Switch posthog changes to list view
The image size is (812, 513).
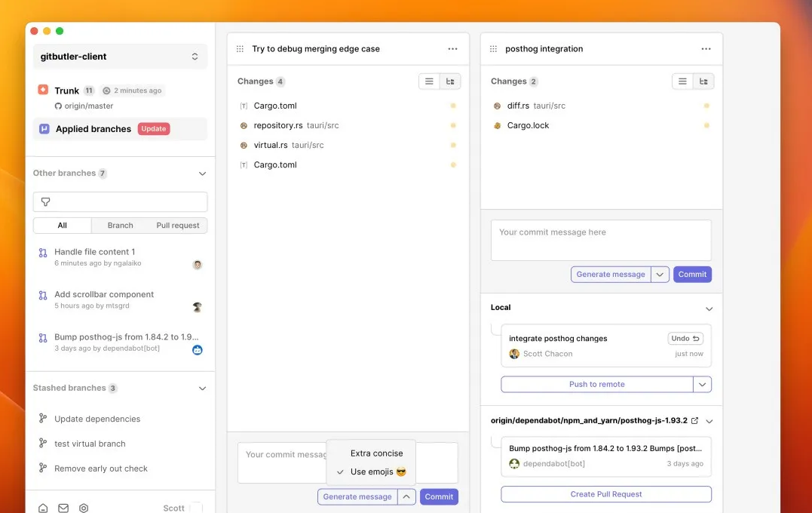click(x=682, y=81)
